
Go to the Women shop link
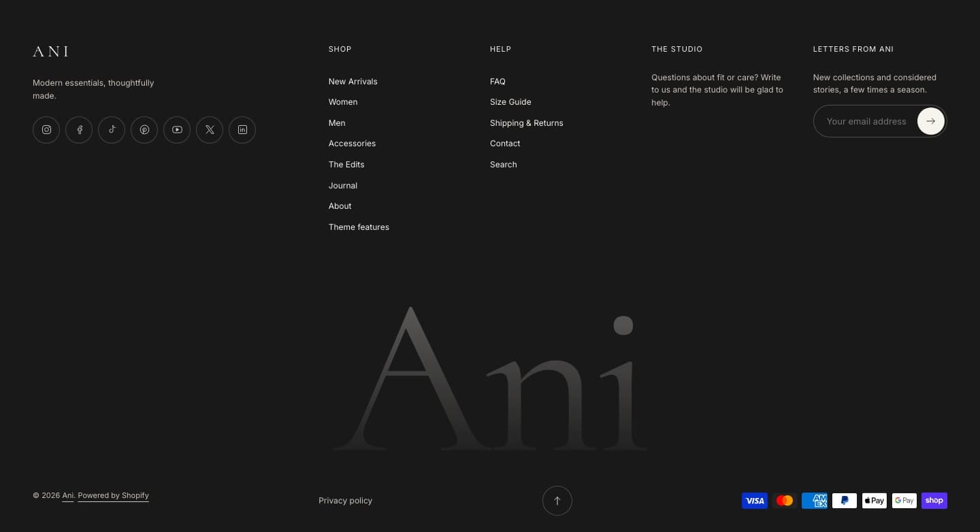(343, 102)
